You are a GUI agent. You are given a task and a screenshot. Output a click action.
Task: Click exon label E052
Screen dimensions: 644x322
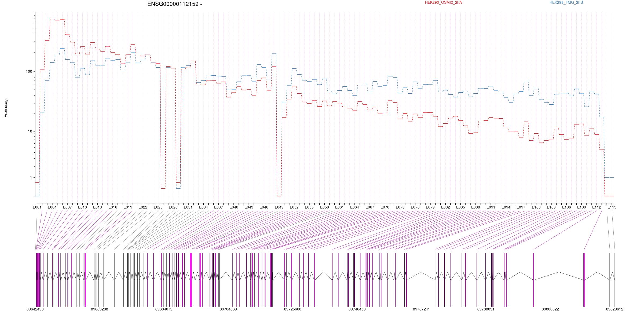[x=294, y=207]
